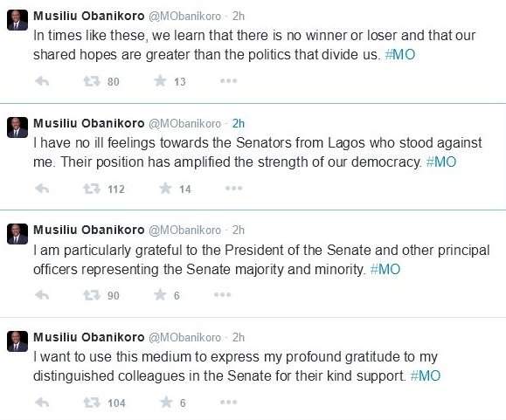Retweet the tweet with 90 retweets
This screenshot has width=506, height=420.
click(92, 295)
